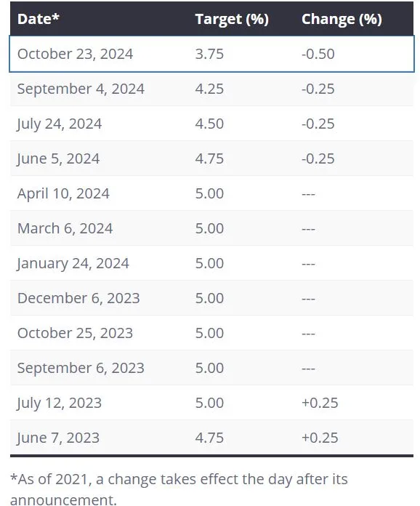The height and width of the screenshot is (506, 420).
Task: Click the April 10, 2024 row date
Action: [x=63, y=193]
